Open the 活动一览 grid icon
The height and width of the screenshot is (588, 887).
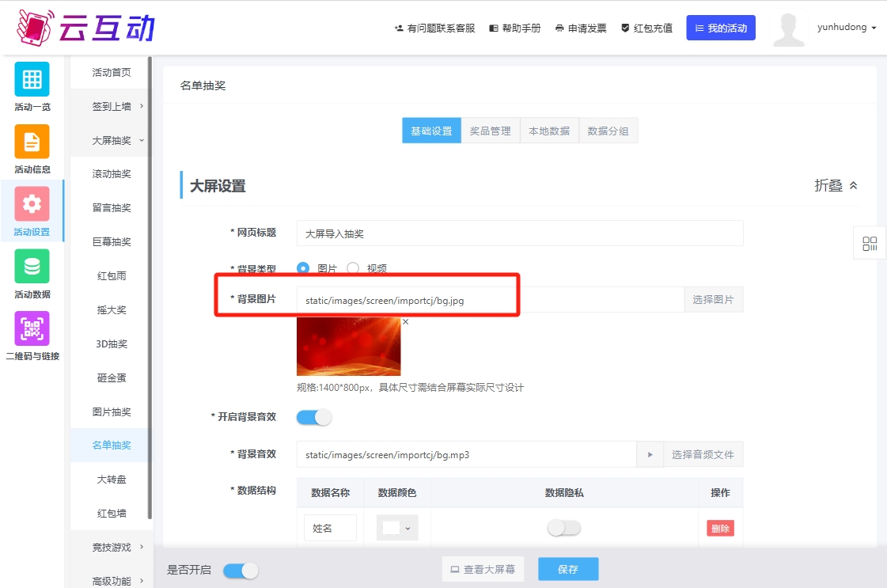pyautogui.click(x=32, y=79)
